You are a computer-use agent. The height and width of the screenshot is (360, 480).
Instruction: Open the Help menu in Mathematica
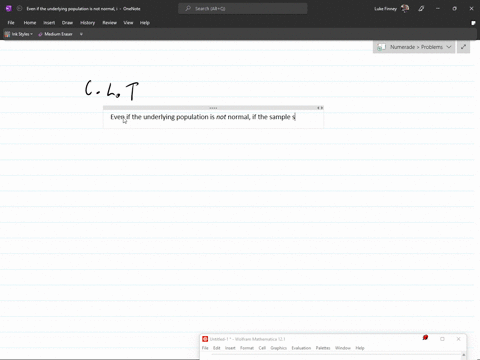click(360, 348)
